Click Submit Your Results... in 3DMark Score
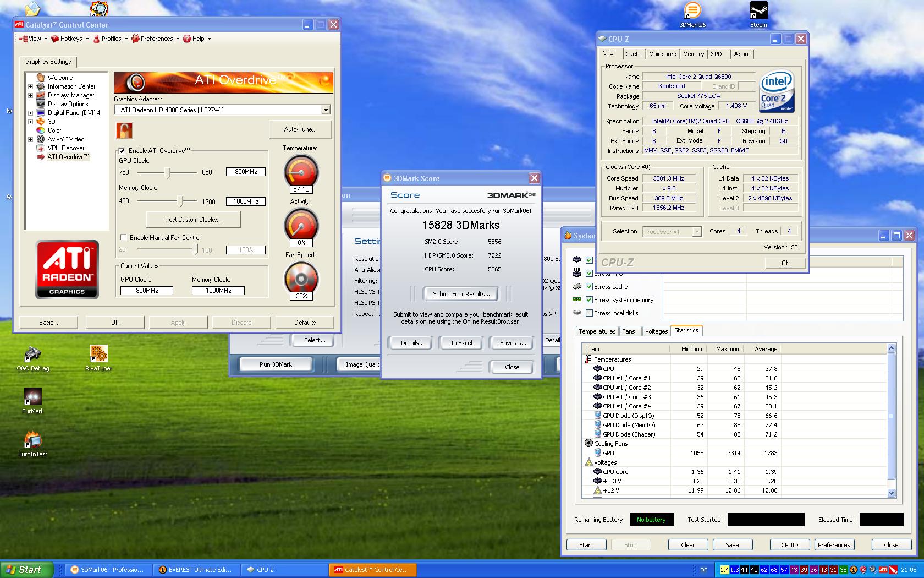This screenshot has height=578, width=924. point(460,294)
